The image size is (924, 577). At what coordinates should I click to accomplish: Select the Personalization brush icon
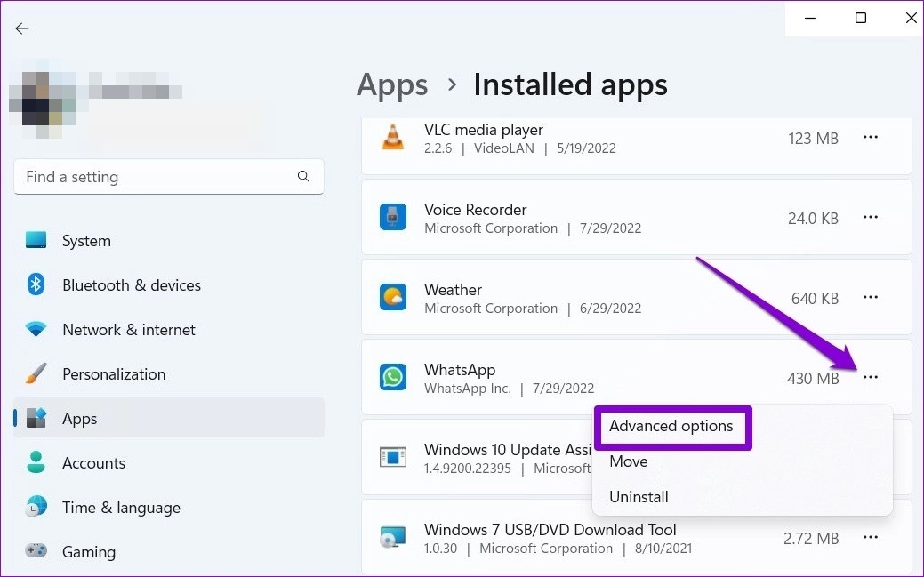coord(36,373)
